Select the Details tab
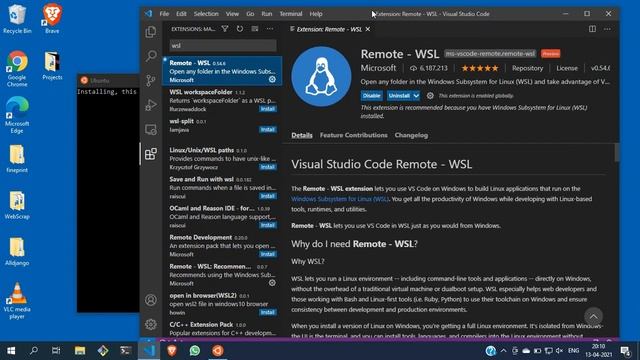The width and height of the screenshot is (640, 360). point(302,135)
